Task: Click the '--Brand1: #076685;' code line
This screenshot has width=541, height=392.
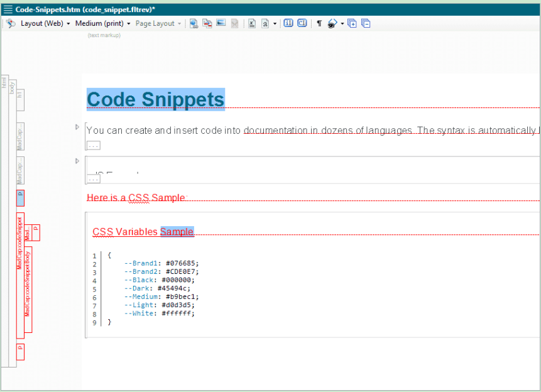Action: pyautogui.click(x=161, y=263)
